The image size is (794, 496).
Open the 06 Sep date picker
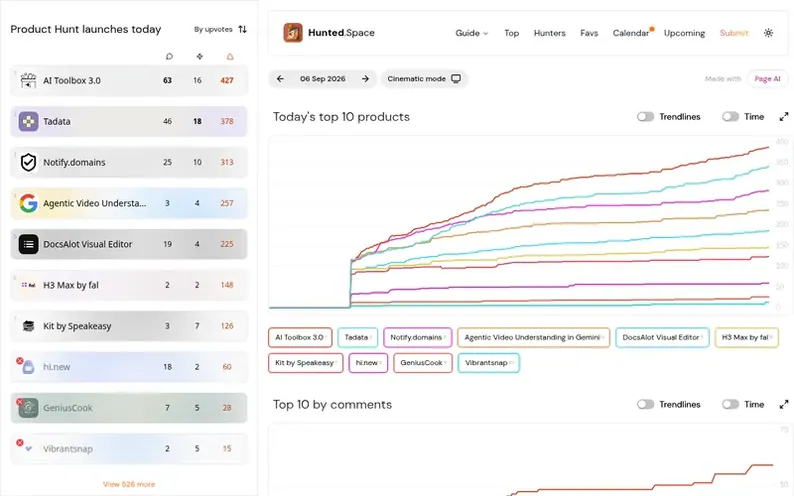[x=323, y=79]
